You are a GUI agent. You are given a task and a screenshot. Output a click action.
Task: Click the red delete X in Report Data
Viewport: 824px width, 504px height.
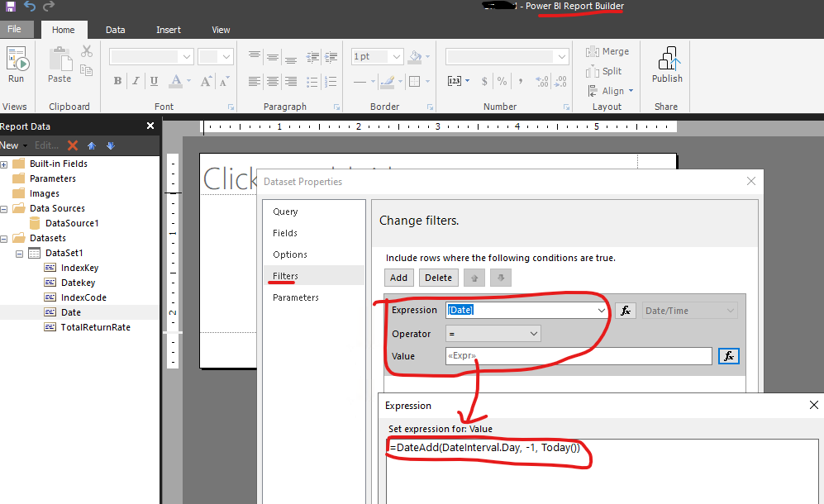pos(73,145)
